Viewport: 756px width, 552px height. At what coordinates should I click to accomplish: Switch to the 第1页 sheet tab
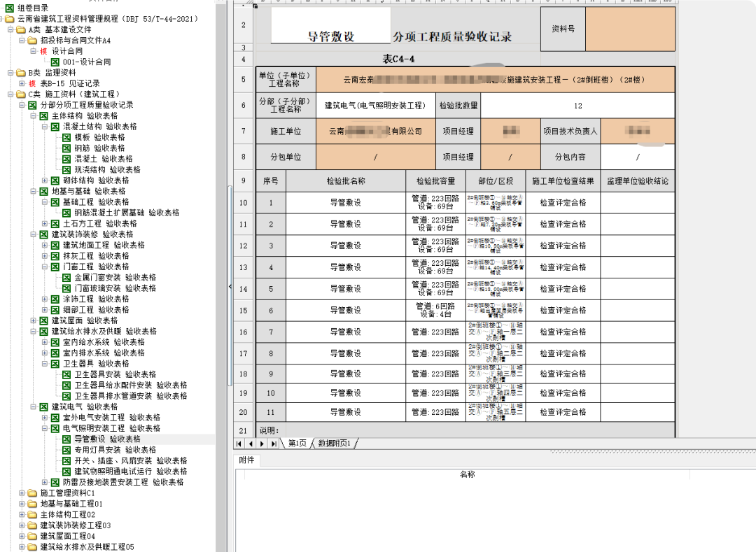tap(297, 444)
